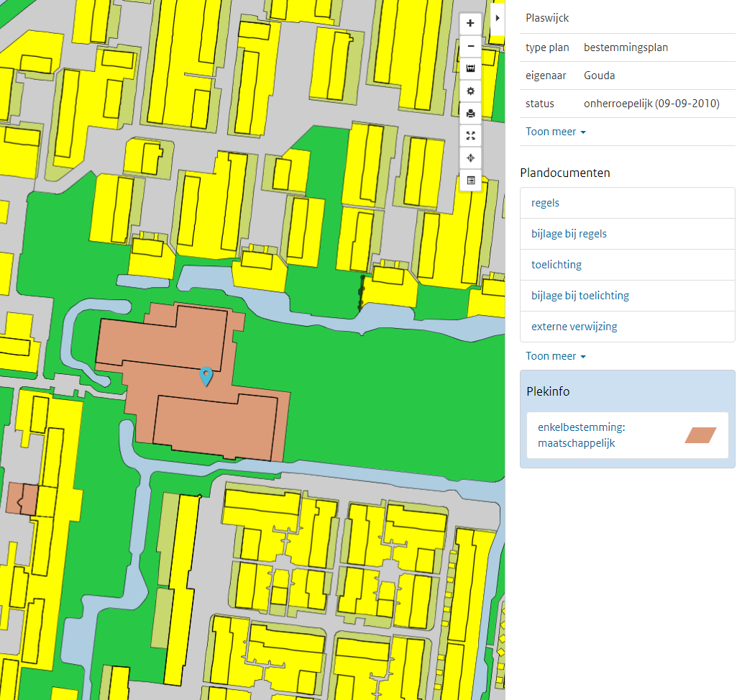Viewport: 742px width, 700px height.
Task: Click the maatschappelijk brown color swatch
Action: [x=700, y=435]
